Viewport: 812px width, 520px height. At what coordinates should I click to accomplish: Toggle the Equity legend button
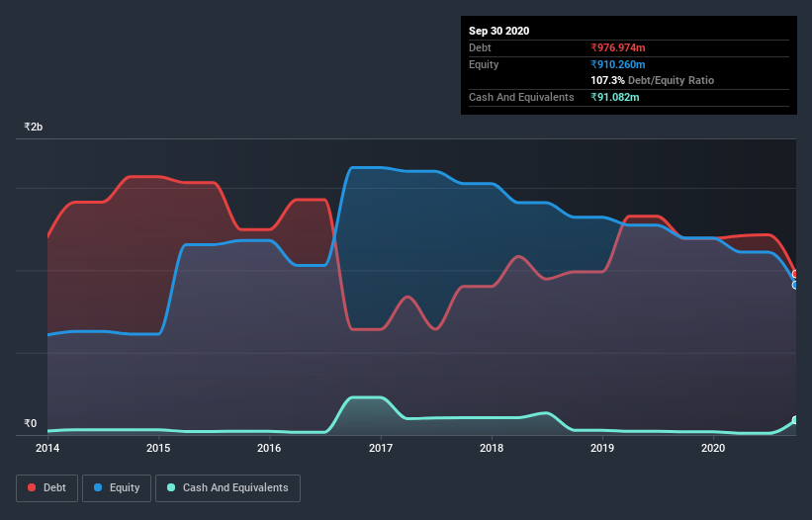pyautogui.click(x=117, y=488)
